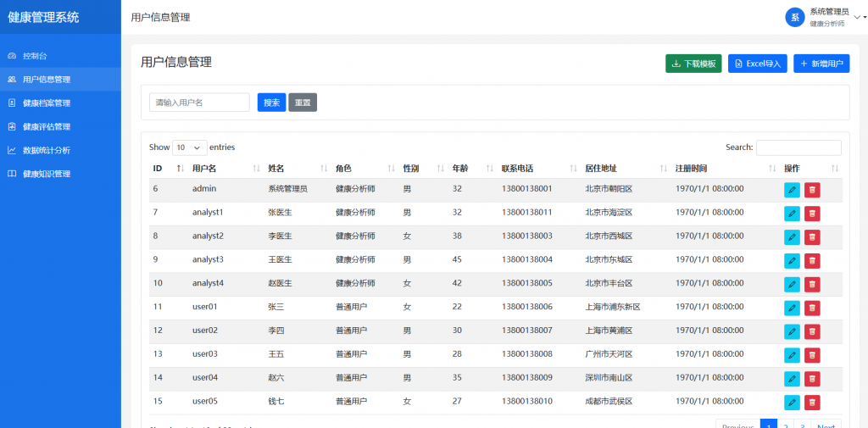
Task: Sort table by 性别 column
Action: 424,169
